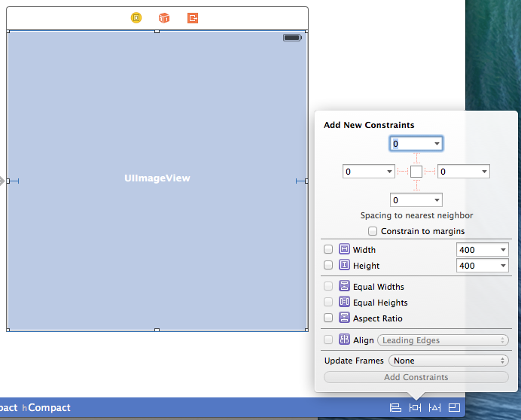Open the Pin constraints button in bottom bar
The height and width of the screenshot is (420, 521).
415,407
